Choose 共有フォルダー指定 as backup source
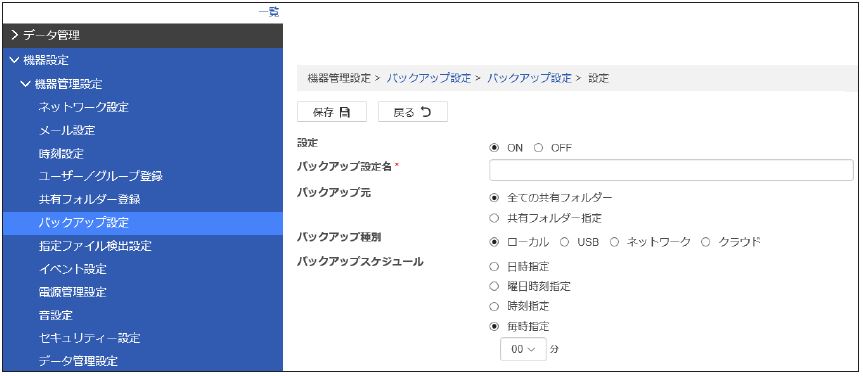The width and height of the screenshot is (863, 376). pyautogui.click(x=494, y=219)
